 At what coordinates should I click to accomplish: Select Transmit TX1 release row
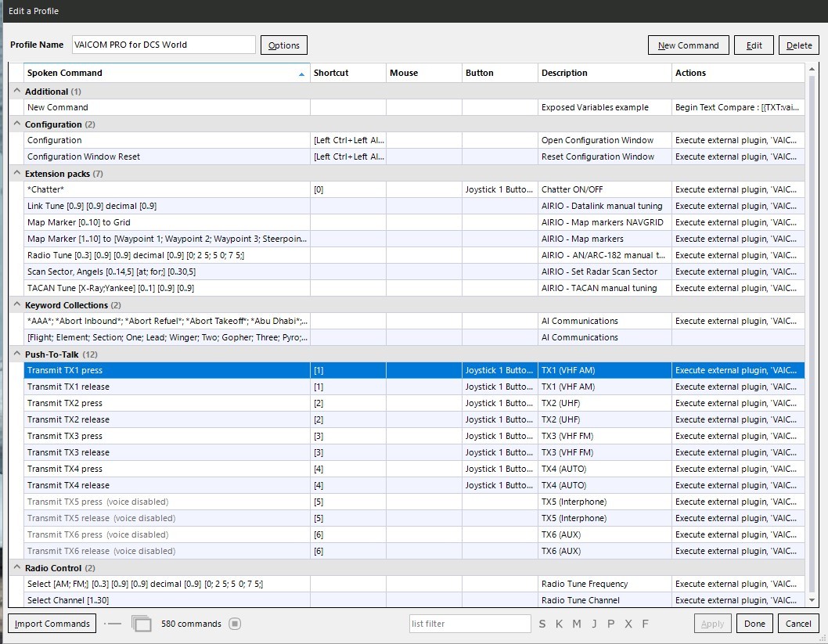414,387
